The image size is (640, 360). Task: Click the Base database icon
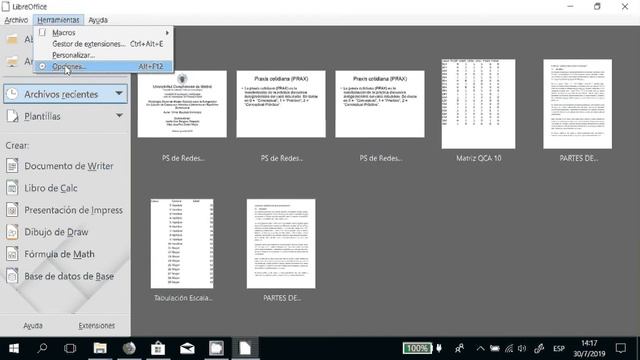(x=12, y=276)
